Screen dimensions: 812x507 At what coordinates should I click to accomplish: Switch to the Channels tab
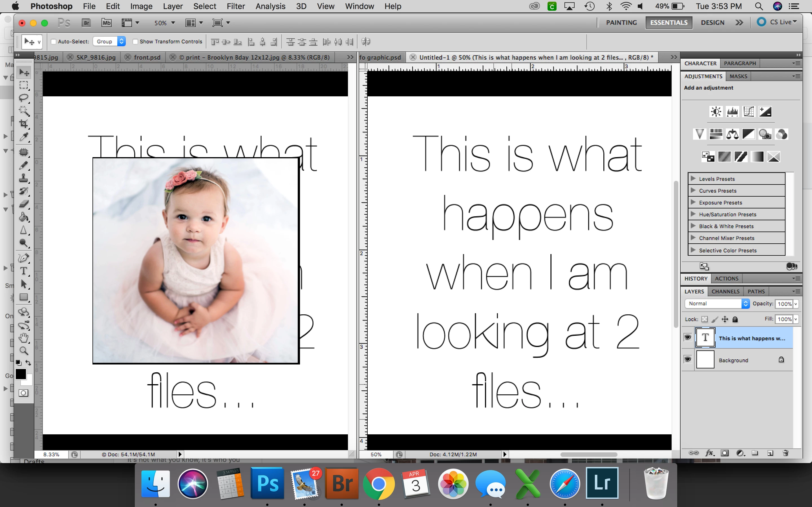coord(725,292)
